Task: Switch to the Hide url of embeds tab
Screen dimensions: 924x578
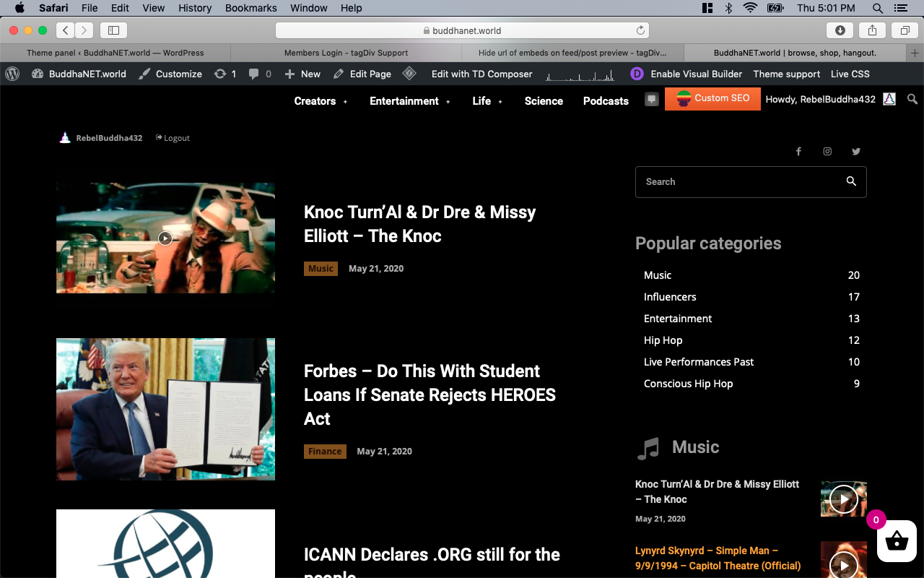Action: point(572,53)
